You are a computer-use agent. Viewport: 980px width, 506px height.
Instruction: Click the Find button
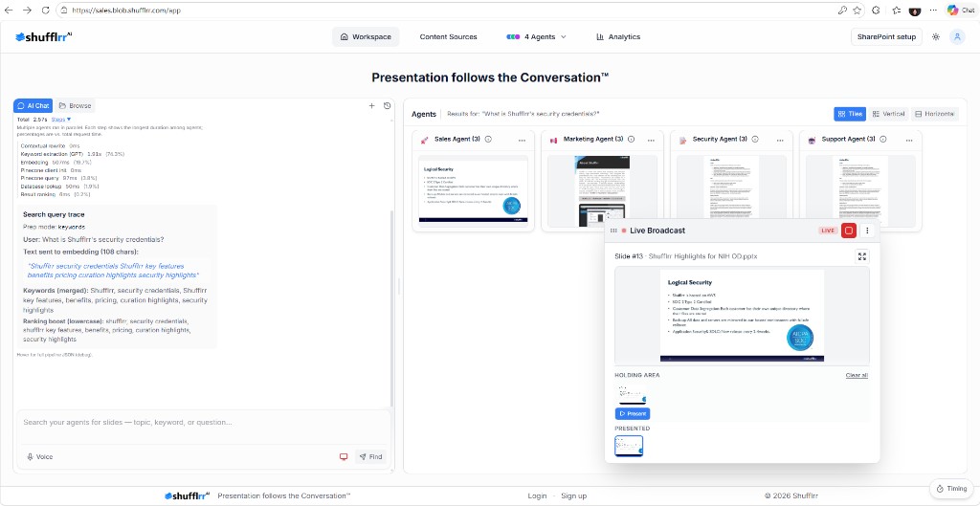(370, 456)
